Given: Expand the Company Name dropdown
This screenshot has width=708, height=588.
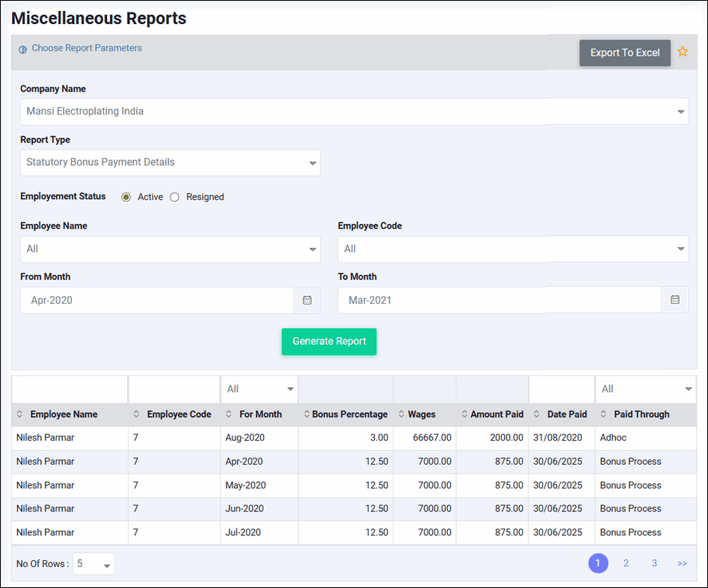Looking at the screenshot, I should coord(681,112).
